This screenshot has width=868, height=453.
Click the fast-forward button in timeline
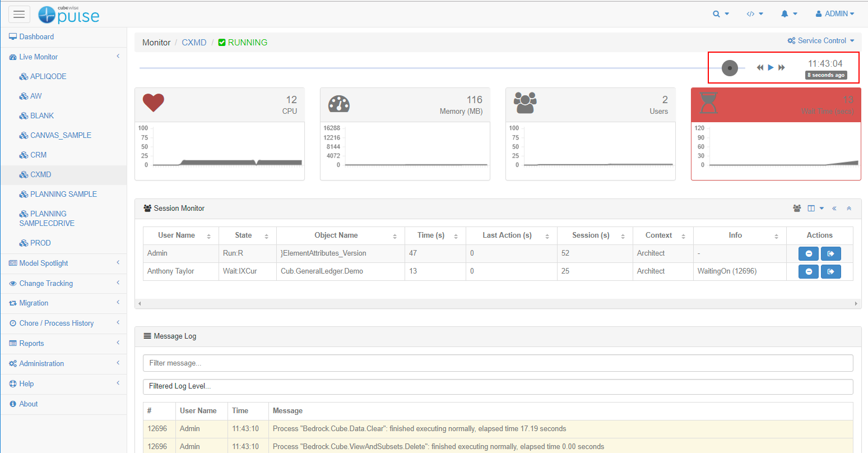click(x=782, y=68)
